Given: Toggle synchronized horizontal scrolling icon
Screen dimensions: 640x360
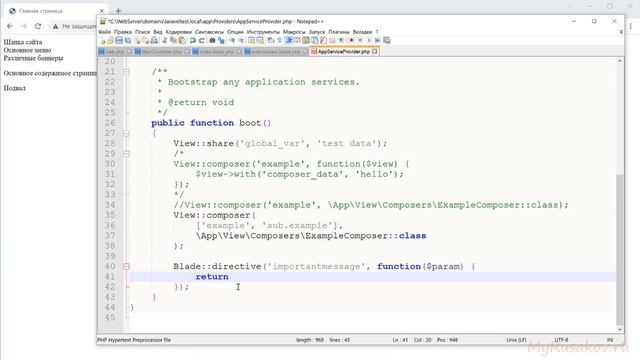Looking at the screenshot, I should point(260,40).
